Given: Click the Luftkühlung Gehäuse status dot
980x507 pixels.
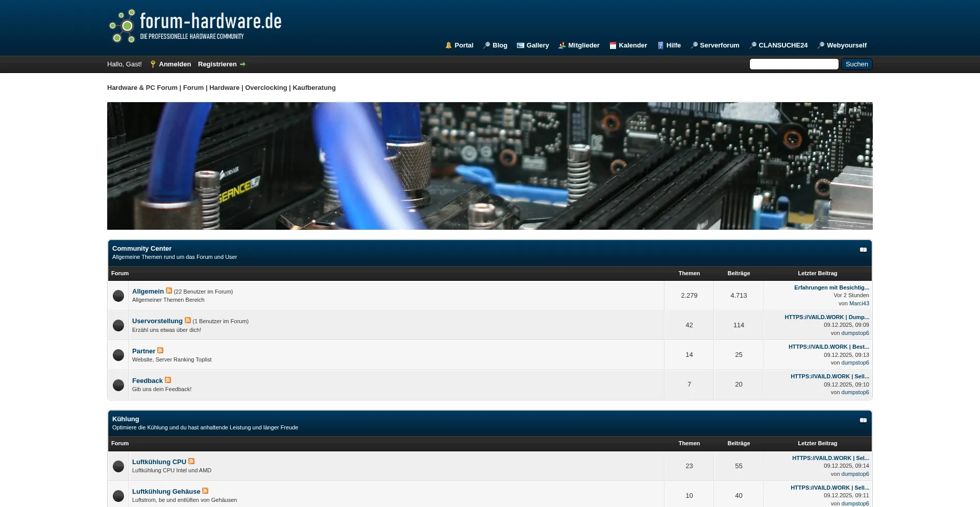Looking at the screenshot, I should tap(118, 495).
